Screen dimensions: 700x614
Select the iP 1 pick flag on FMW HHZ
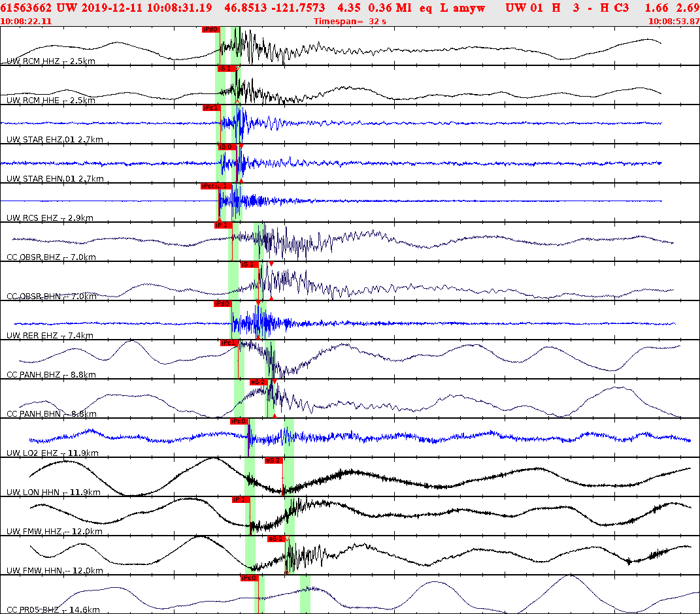click(x=239, y=500)
